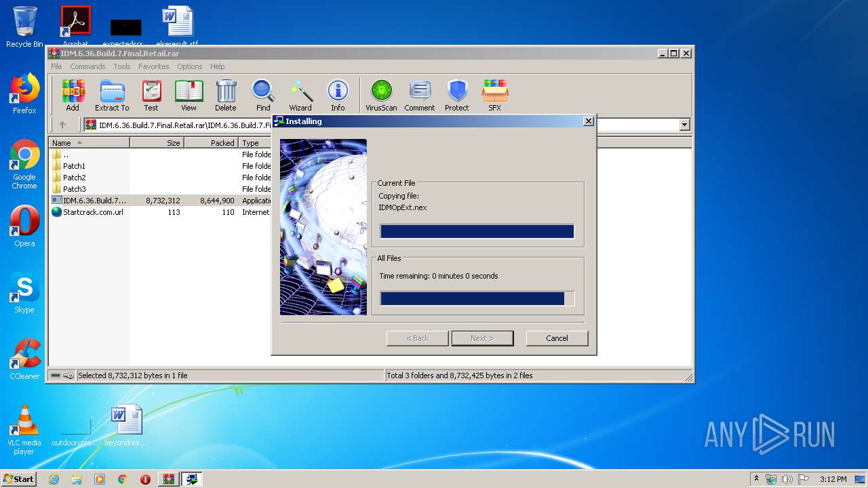Show hidden tray icons arrow
Screen dimensions: 868x488
[x=756, y=479]
